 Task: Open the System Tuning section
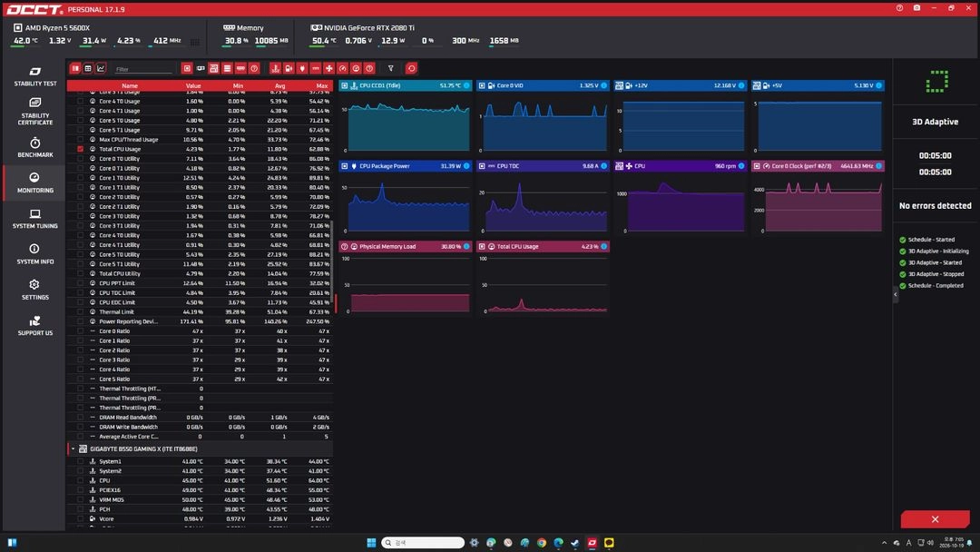pyautogui.click(x=35, y=219)
